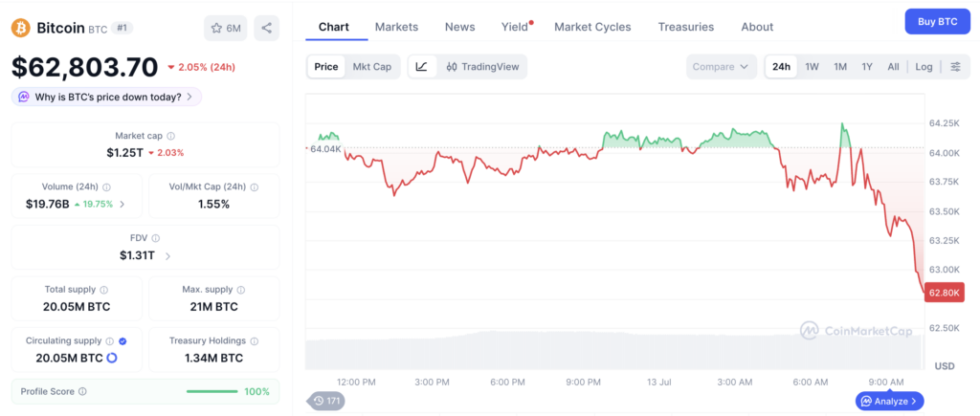Screen dimensions: 980x416
Task: Open chart settings sliders icon
Action: [x=956, y=67]
